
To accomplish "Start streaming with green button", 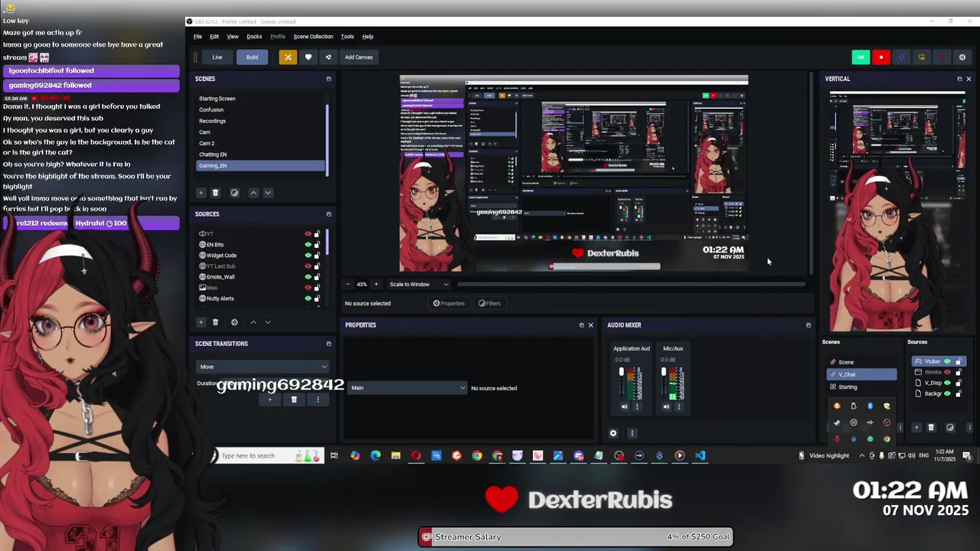I will pyautogui.click(x=861, y=57).
